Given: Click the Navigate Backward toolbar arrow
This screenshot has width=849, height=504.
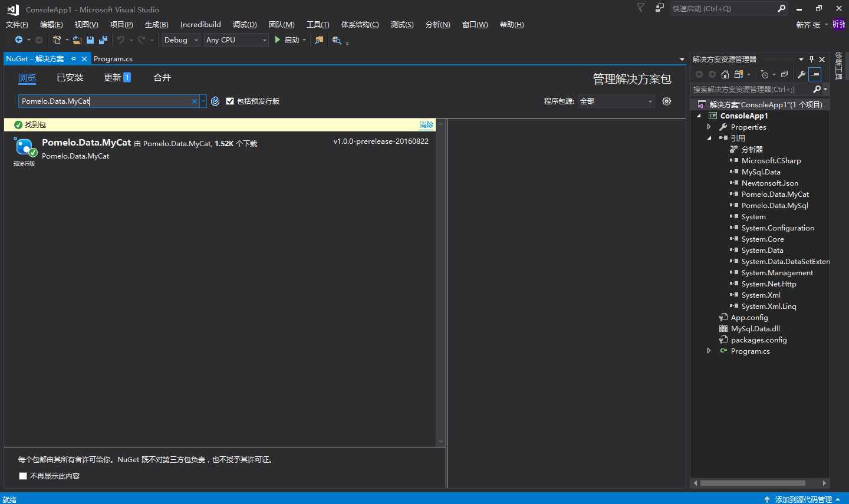Looking at the screenshot, I should (19, 40).
